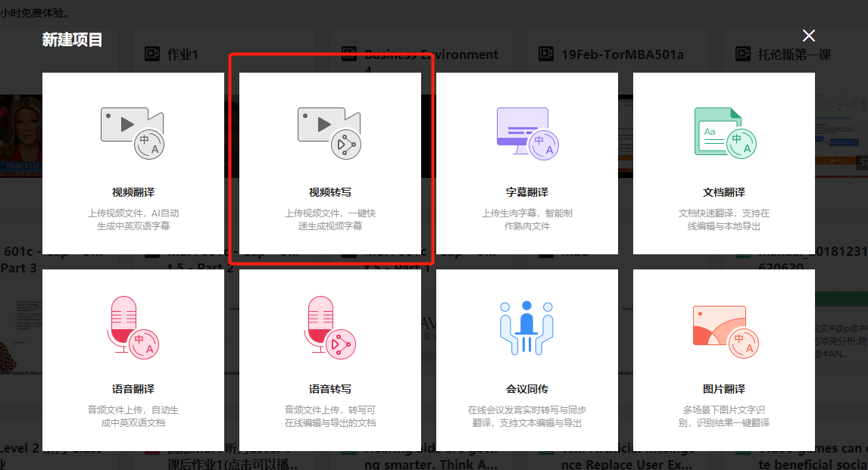Open background project 托伦斯第一课
Image resolution: width=868 pixels, height=470 pixels.
point(795,54)
